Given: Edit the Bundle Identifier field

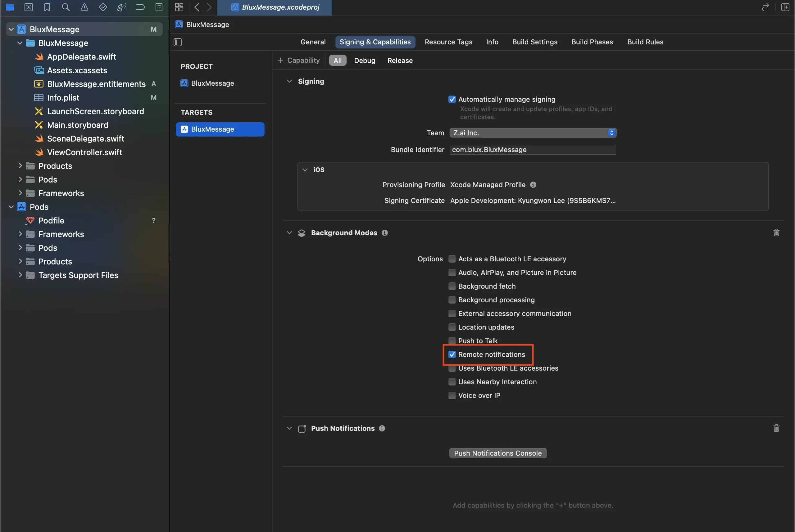Looking at the screenshot, I should pyautogui.click(x=533, y=150).
